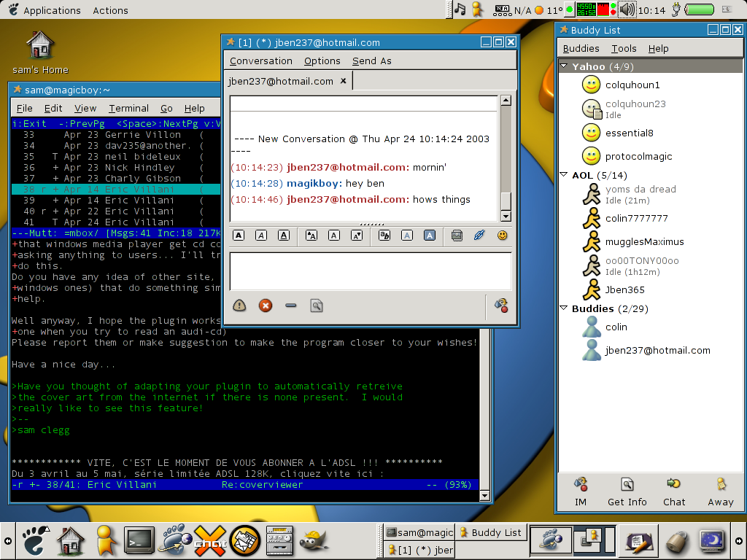Click the IM button in Buddy List
747x560 pixels.
point(580,492)
